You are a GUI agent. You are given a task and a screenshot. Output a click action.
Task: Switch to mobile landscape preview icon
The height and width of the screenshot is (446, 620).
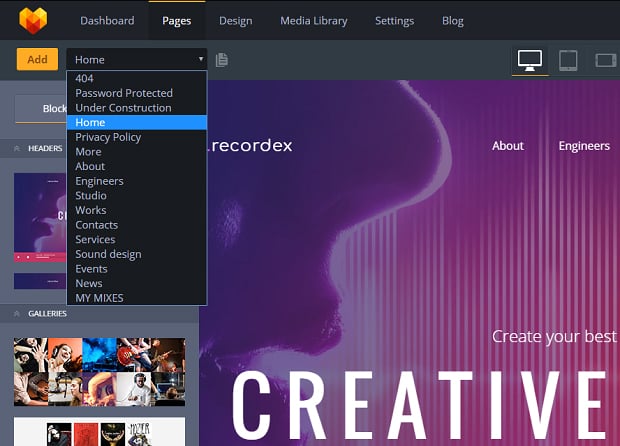coord(605,60)
